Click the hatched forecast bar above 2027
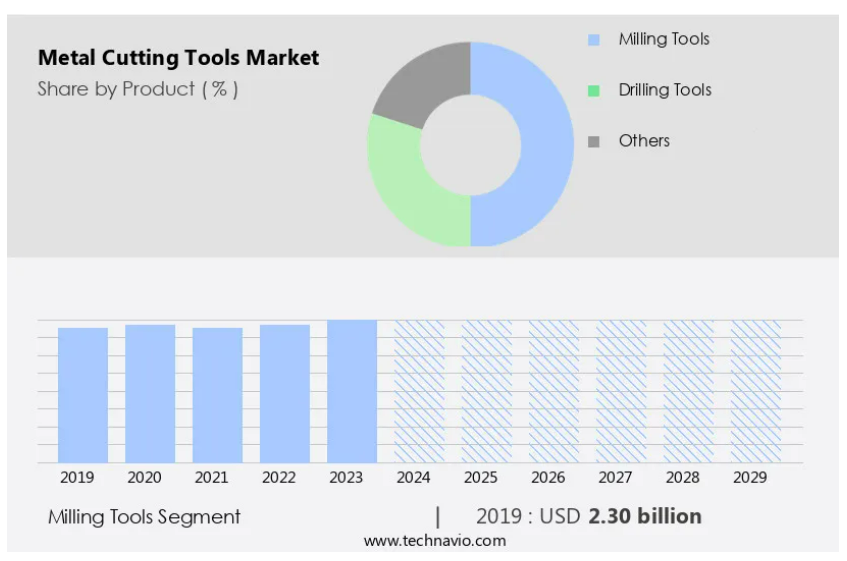Image resolution: width=847 pixels, height=561 pixels. [621, 391]
